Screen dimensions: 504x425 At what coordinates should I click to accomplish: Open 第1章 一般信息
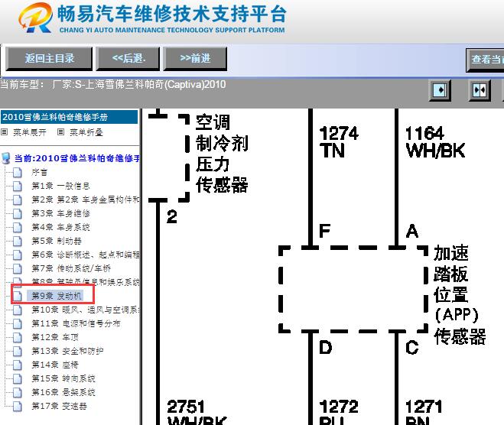60,186
